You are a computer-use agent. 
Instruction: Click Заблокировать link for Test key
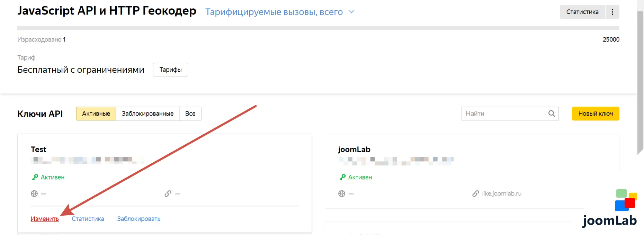pos(138,219)
